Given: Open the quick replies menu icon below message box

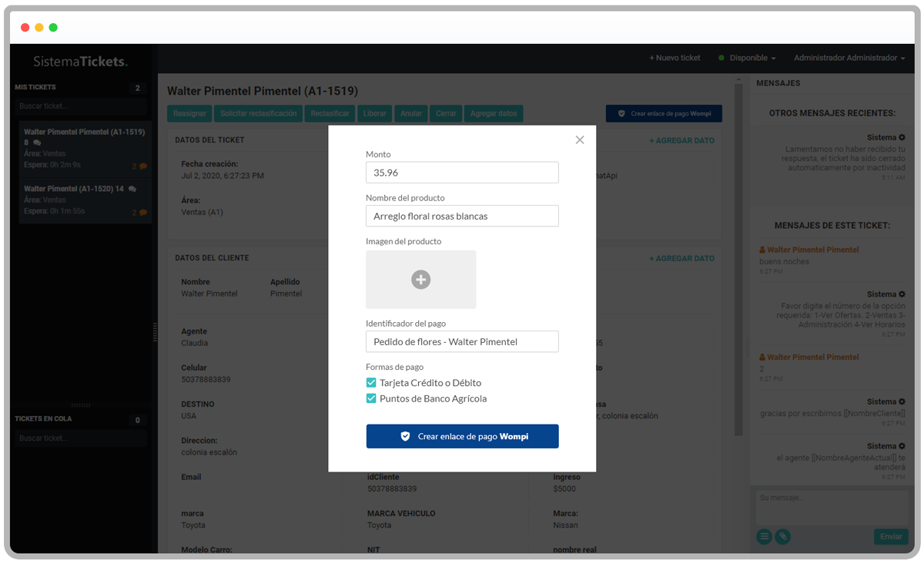Looking at the screenshot, I should tap(764, 537).
